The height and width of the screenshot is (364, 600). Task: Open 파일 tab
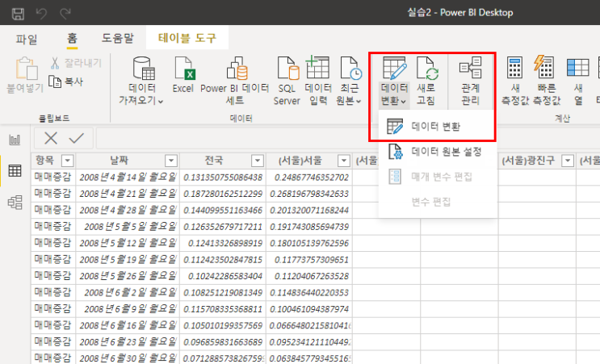tap(27, 39)
